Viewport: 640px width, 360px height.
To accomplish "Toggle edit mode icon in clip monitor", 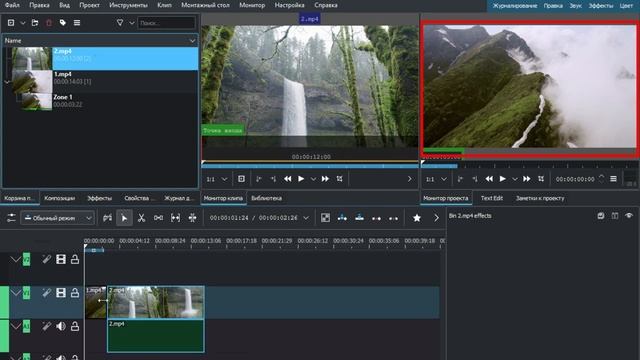I will pos(340,179).
